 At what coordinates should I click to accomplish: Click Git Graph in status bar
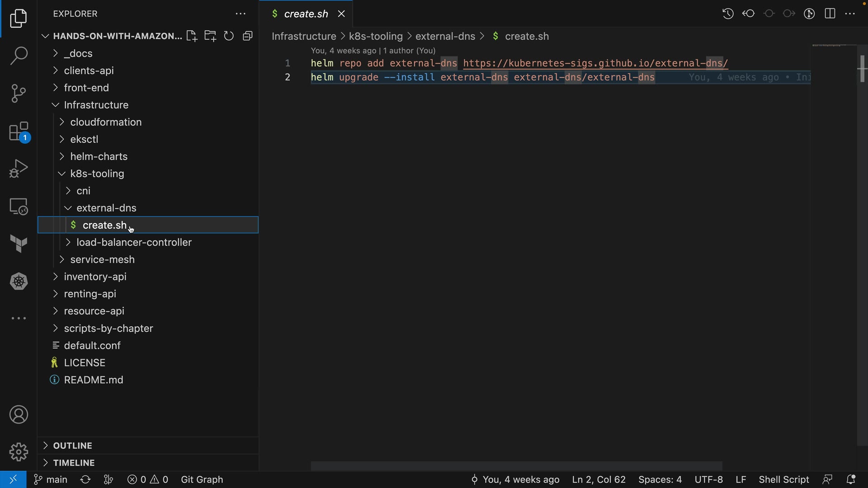click(202, 479)
